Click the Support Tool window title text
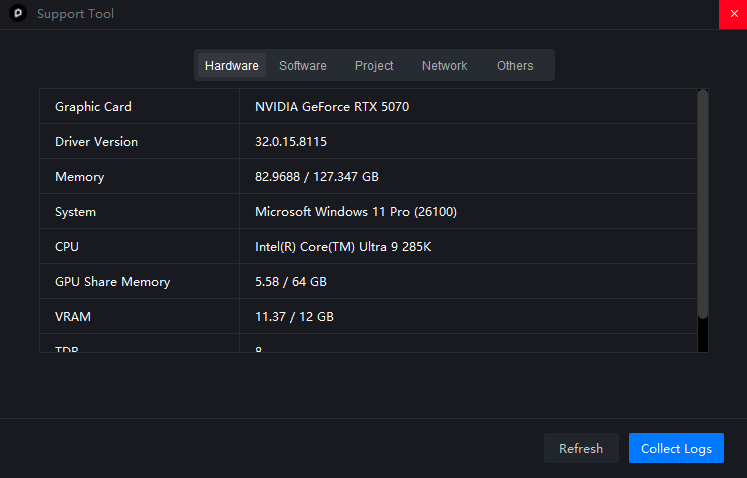Viewport: 747px width, 478px height. pyautogui.click(x=75, y=14)
